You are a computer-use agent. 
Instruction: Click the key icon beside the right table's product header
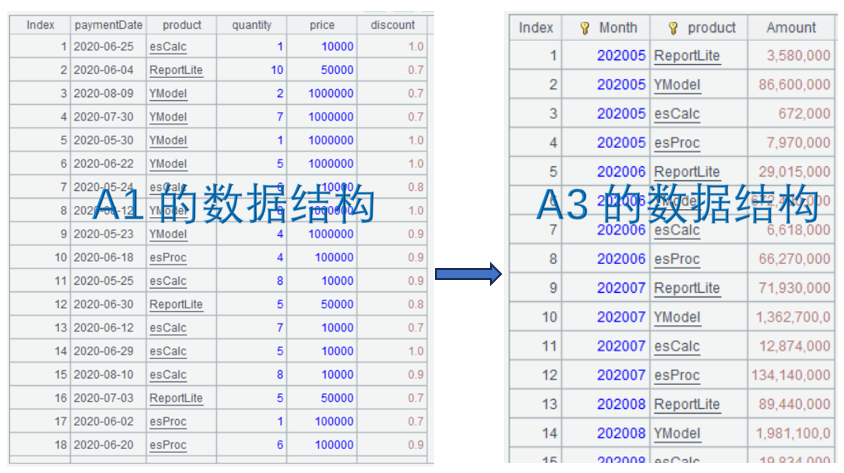coord(673,28)
